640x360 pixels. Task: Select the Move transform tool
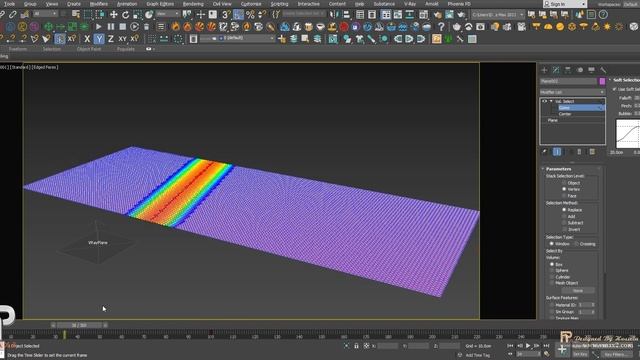(113, 15)
